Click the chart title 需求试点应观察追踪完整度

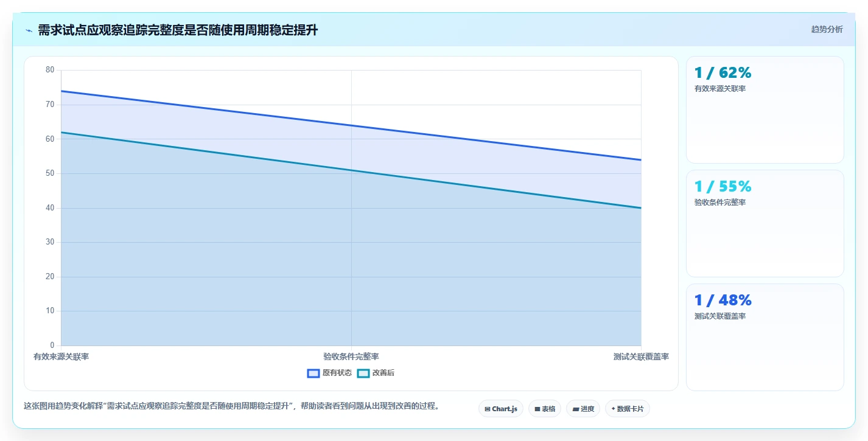coord(178,30)
